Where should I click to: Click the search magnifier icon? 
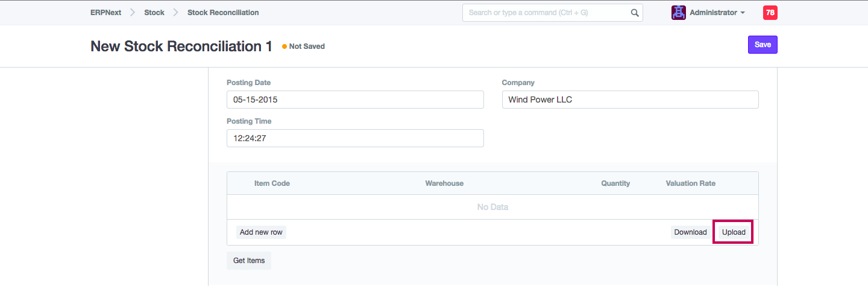click(x=634, y=13)
